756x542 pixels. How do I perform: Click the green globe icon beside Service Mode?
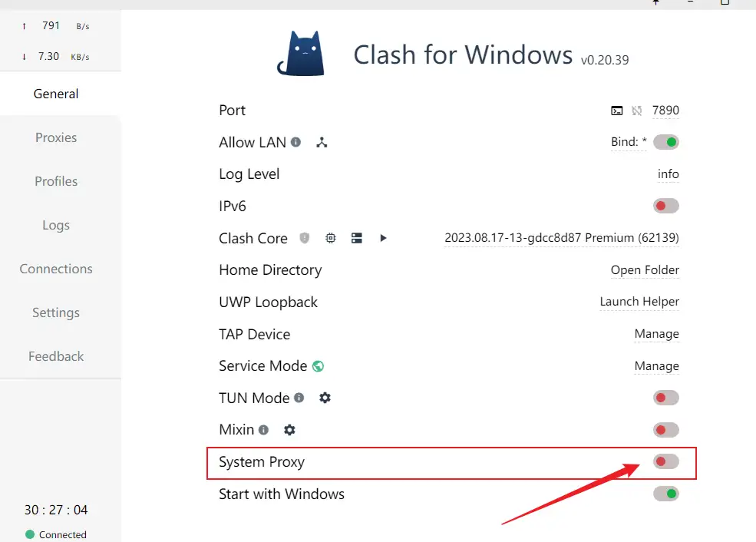tap(318, 366)
